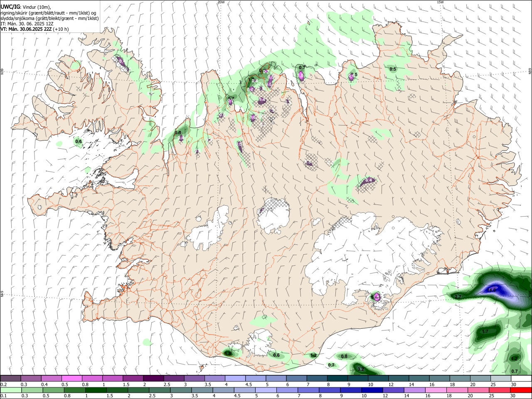Click the 3.2 rainfall value off the south coast
The width and height of the screenshot is (532, 399).
[x=361, y=369]
